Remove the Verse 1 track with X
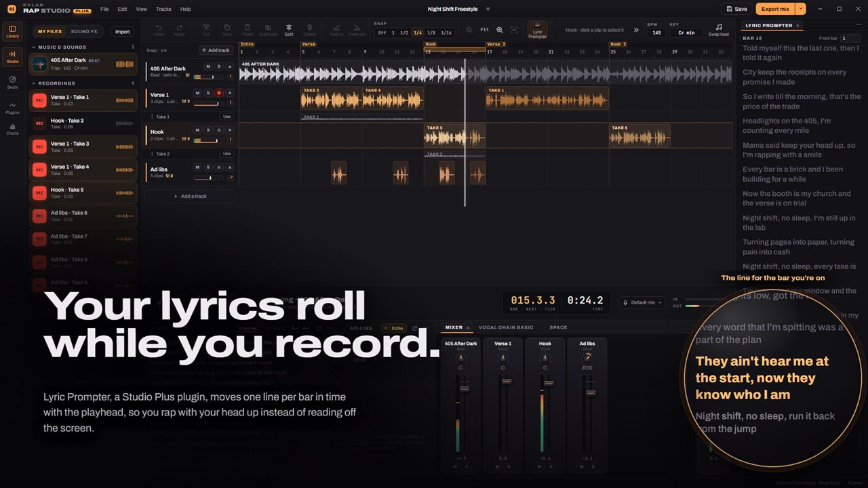 229,93
